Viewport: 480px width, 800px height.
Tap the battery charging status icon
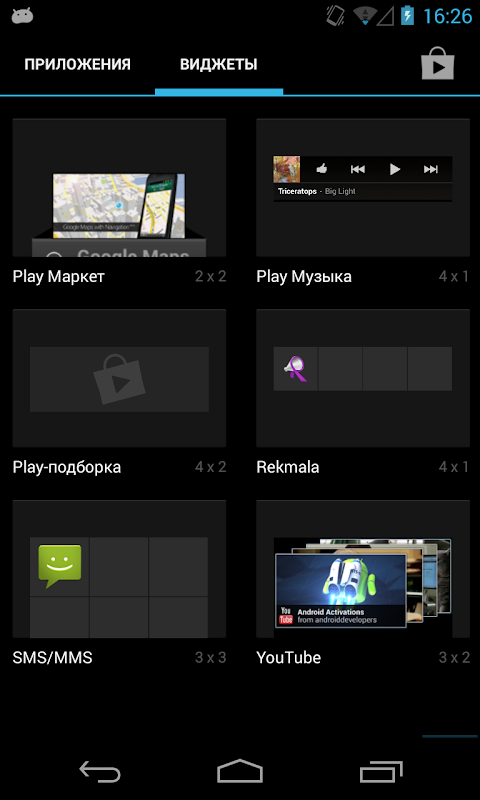407,15
